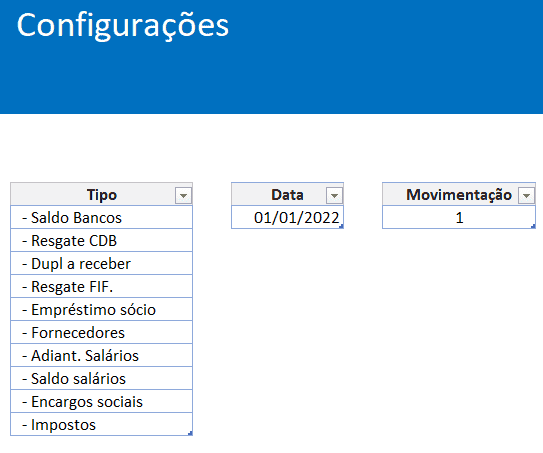Viewport: 543px width, 453px height.
Task: Select the '- Fornecedores' cell
Action: pos(101,332)
